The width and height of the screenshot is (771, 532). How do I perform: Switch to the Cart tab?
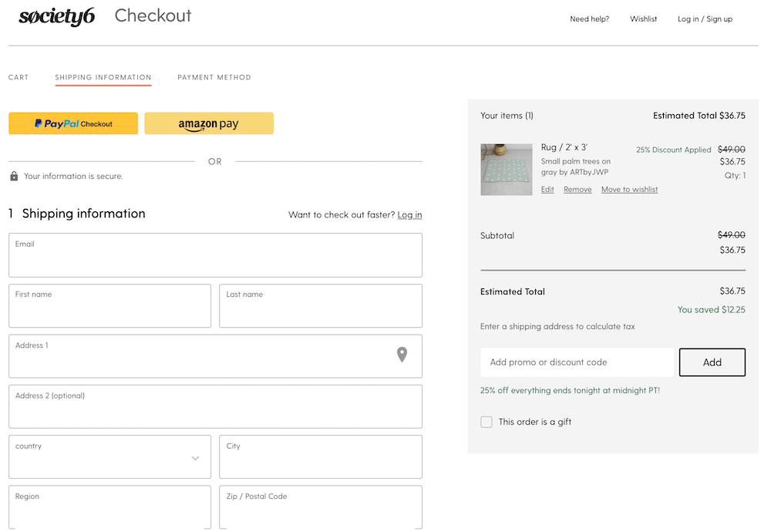[x=19, y=77]
